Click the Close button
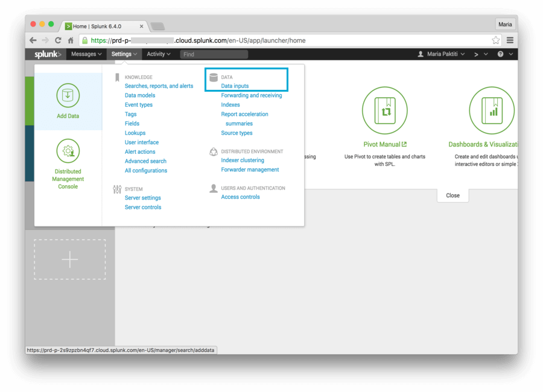Image resolution: width=543 pixels, height=392 pixels. (453, 195)
